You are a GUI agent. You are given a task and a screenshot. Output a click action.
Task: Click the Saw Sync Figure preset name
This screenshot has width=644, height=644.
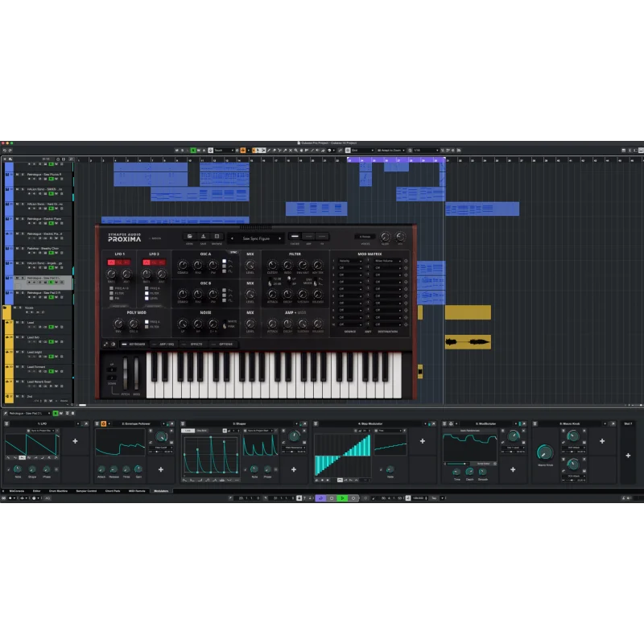256,238
